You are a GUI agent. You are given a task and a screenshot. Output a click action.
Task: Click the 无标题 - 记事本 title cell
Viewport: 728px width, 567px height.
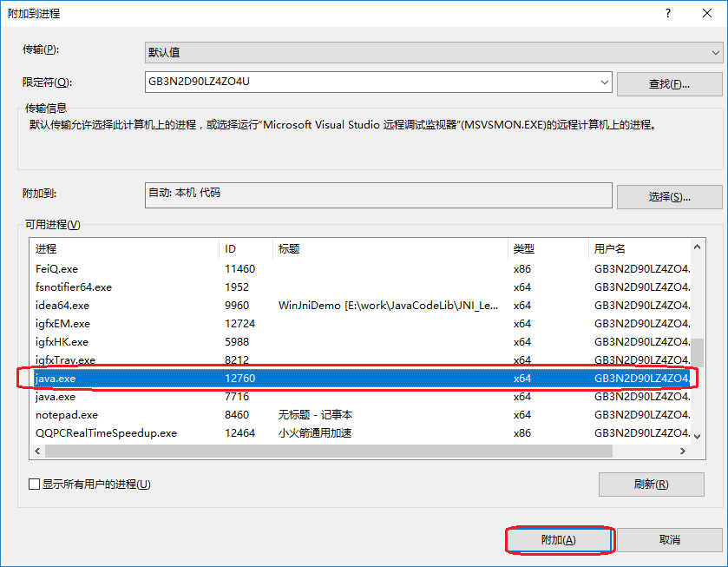[x=315, y=414]
